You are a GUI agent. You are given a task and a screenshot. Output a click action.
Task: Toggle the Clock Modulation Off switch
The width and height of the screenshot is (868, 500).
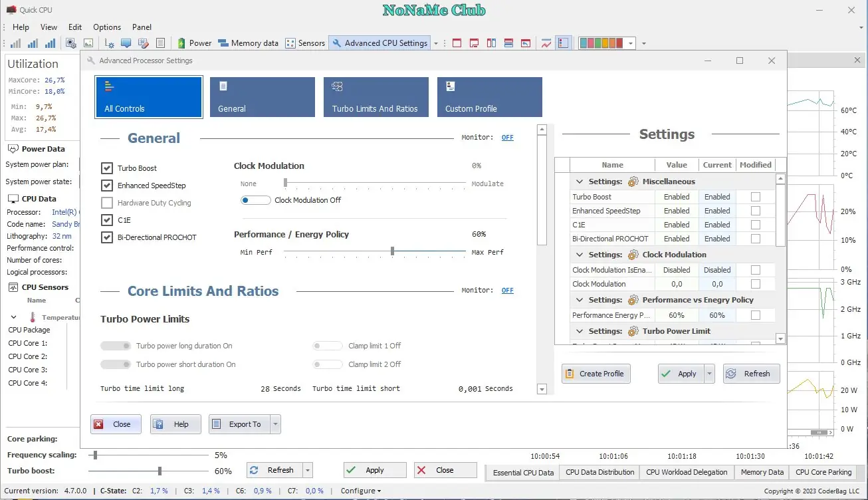coord(256,200)
